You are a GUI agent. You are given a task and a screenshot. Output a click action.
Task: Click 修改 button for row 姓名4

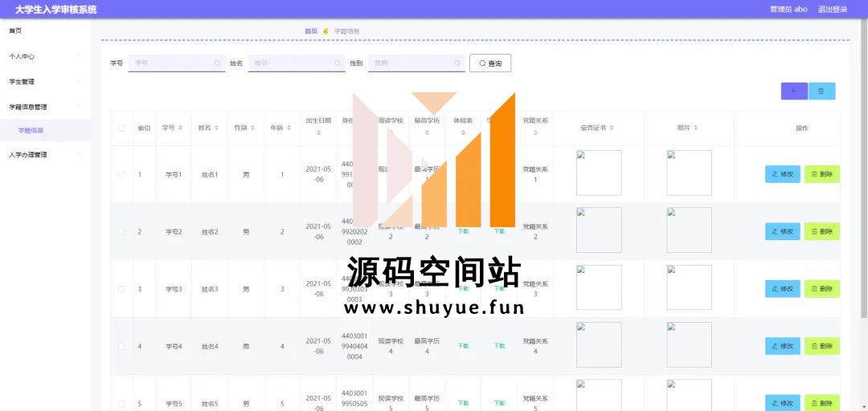pyautogui.click(x=782, y=346)
